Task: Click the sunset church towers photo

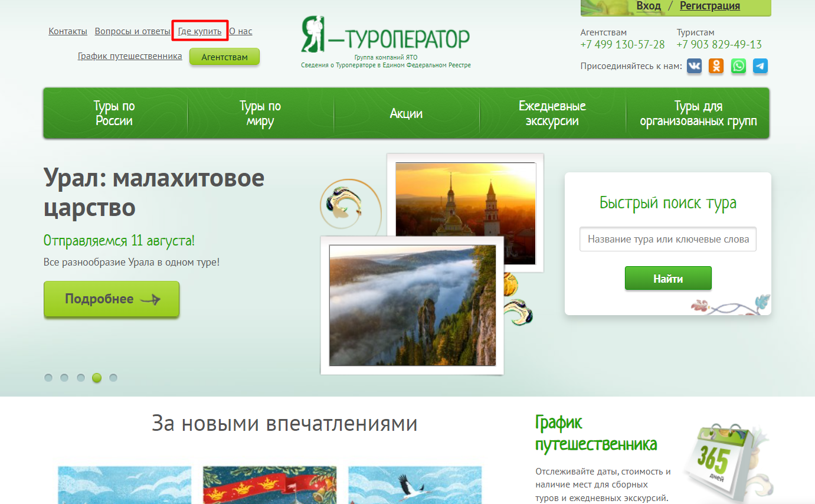Action: (466, 199)
